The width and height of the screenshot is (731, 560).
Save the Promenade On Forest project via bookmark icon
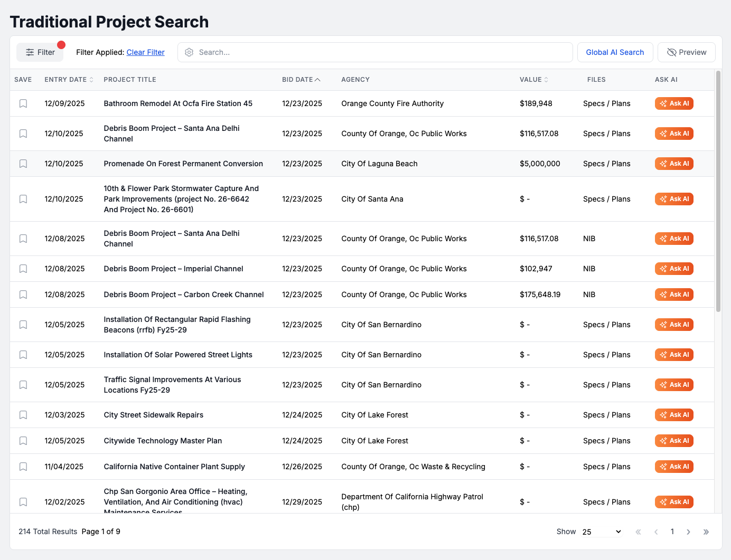[x=23, y=164]
